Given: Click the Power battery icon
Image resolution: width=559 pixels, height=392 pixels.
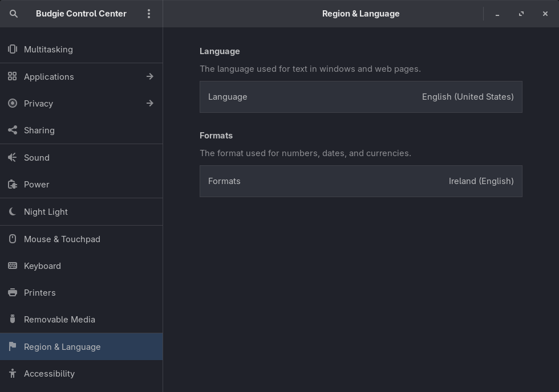Looking at the screenshot, I should (13, 185).
